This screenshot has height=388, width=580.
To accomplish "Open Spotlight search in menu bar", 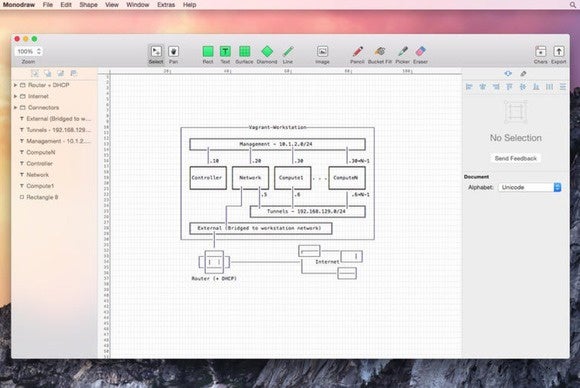I will click(573, 5).
